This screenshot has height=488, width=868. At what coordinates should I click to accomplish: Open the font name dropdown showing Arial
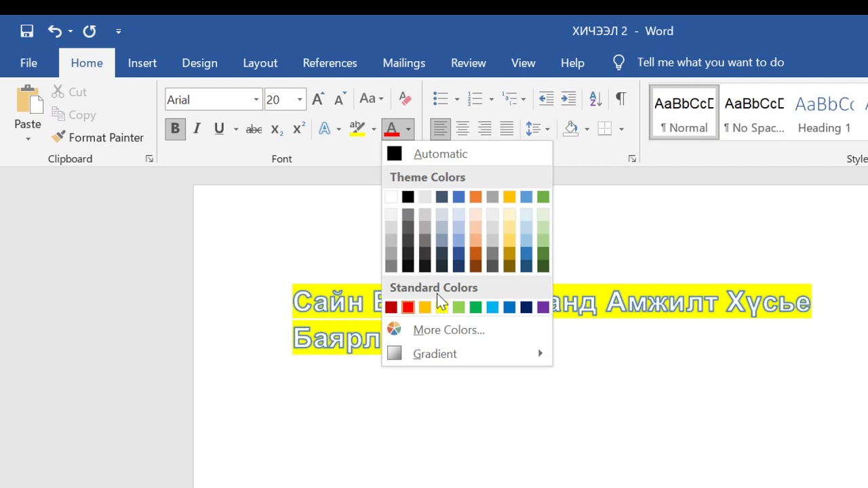click(x=256, y=100)
